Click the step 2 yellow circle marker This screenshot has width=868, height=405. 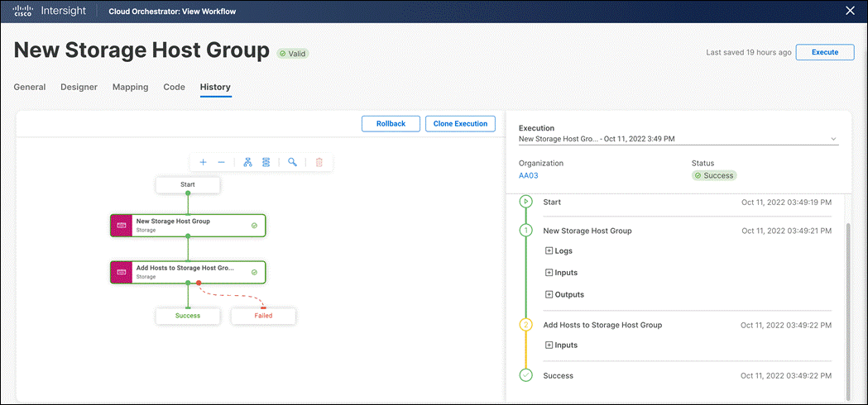tap(526, 325)
